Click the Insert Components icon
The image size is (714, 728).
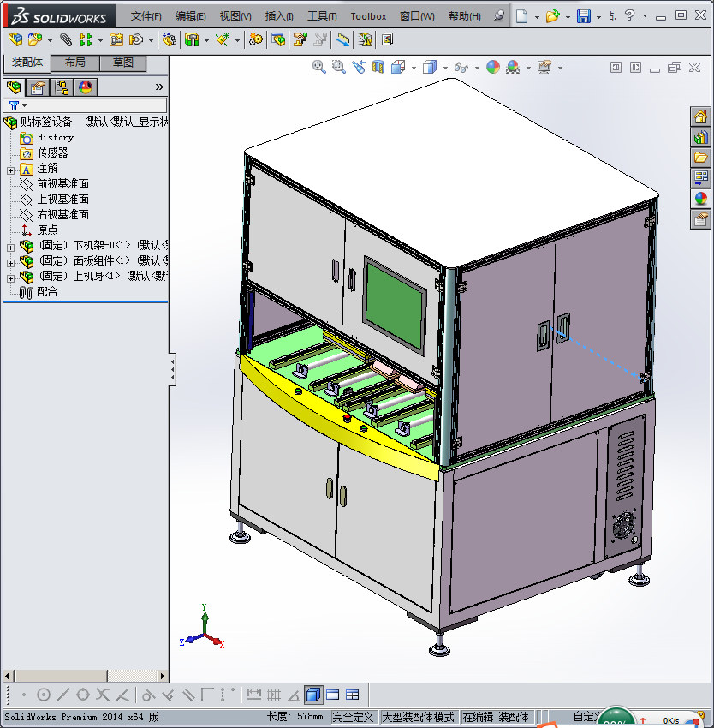click(x=35, y=39)
